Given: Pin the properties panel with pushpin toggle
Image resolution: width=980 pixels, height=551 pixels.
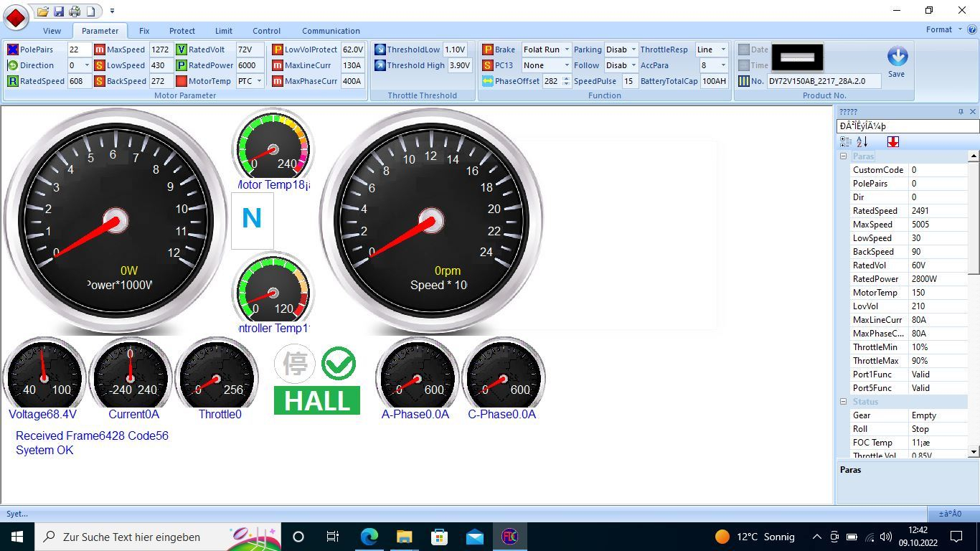Looking at the screenshot, I should point(961,112).
